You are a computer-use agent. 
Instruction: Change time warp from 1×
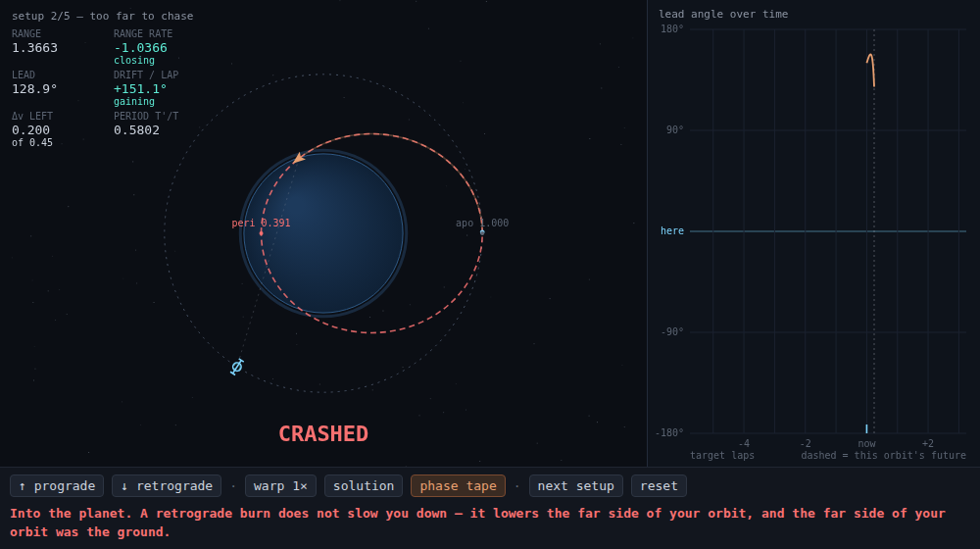click(280, 486)
